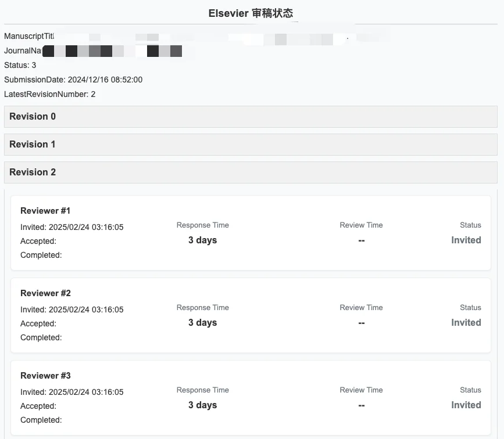Click Reviewer #3 Invited date line
This screenshot has width=504, height=439.
[x=72, y=392]
